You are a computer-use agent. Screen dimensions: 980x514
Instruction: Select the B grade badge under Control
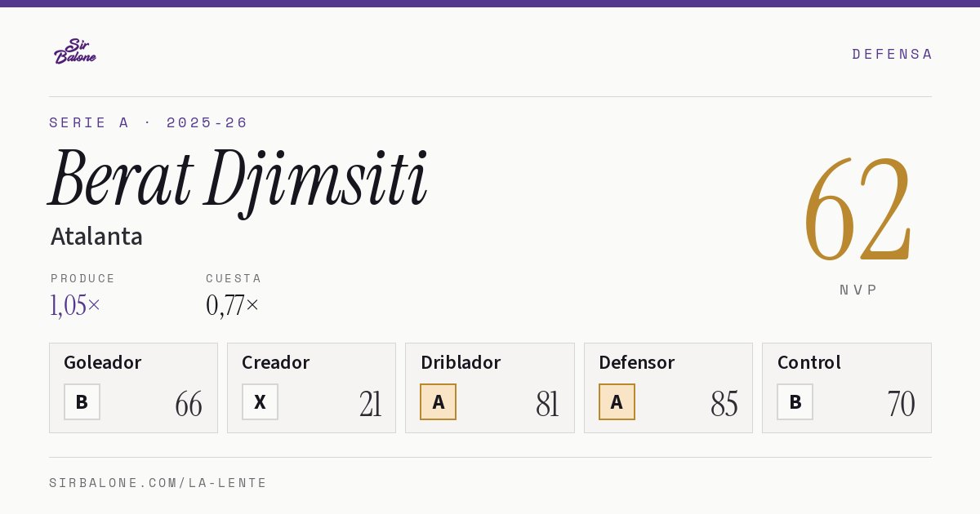[795, 402]
